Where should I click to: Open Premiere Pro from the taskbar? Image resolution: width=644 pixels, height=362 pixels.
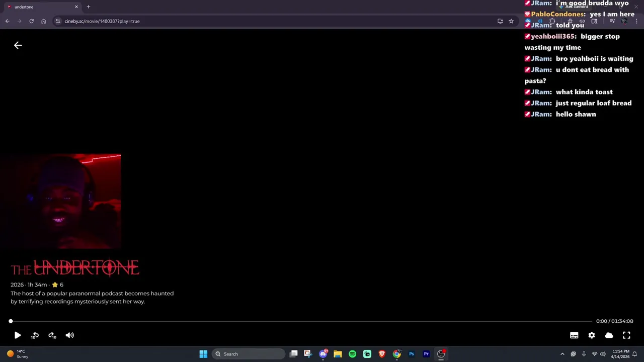click(x=426, y=354)
